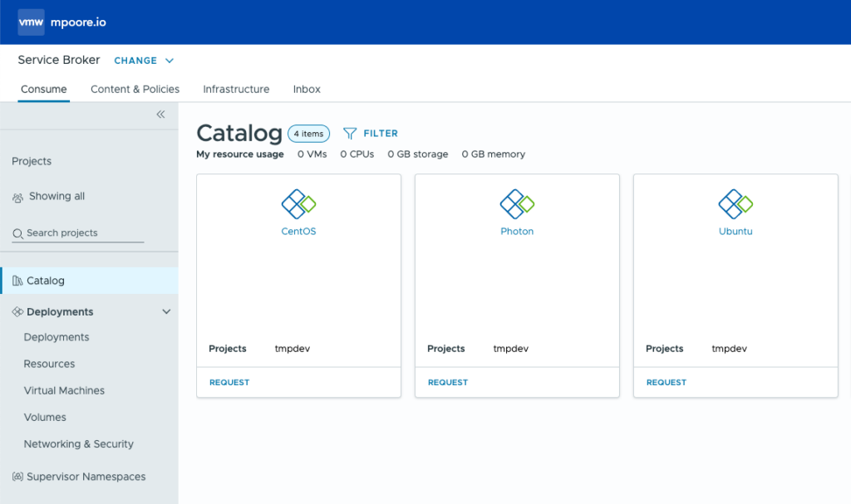
Task: Open the Ubuntu catalog item icon
Action: point(735,202)
